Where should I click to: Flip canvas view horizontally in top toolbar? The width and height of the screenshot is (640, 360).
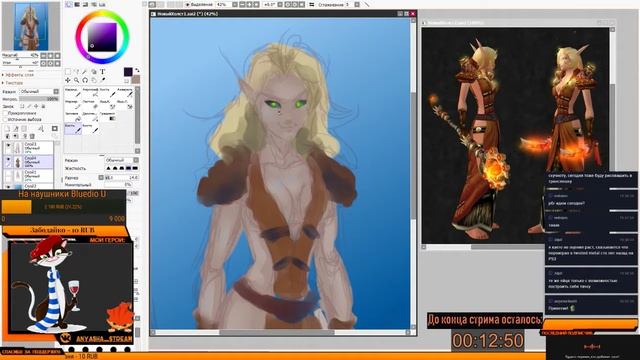point(311,4)
